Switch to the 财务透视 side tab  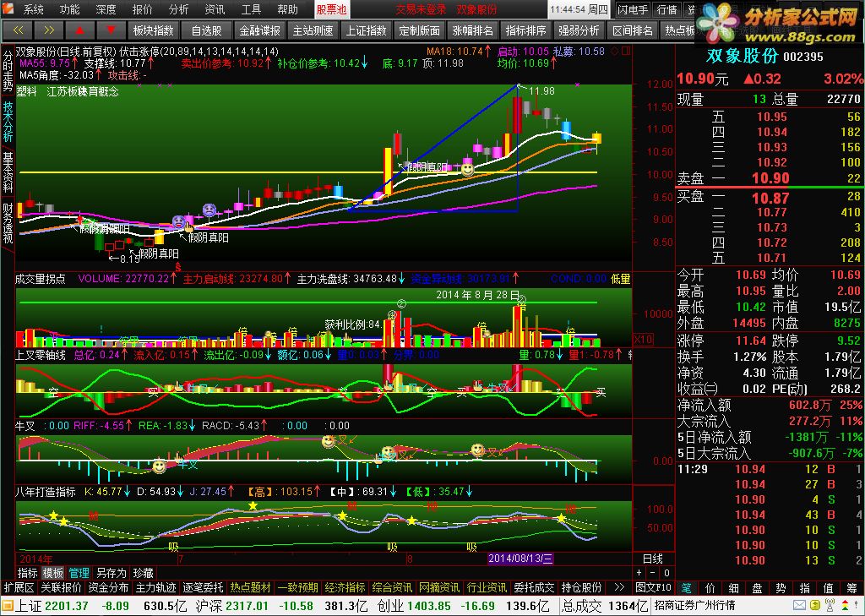click(8, 223)
